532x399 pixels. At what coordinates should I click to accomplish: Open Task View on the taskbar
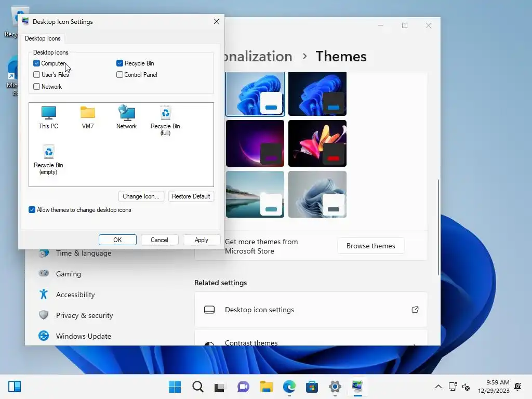[x=220, y=387]
